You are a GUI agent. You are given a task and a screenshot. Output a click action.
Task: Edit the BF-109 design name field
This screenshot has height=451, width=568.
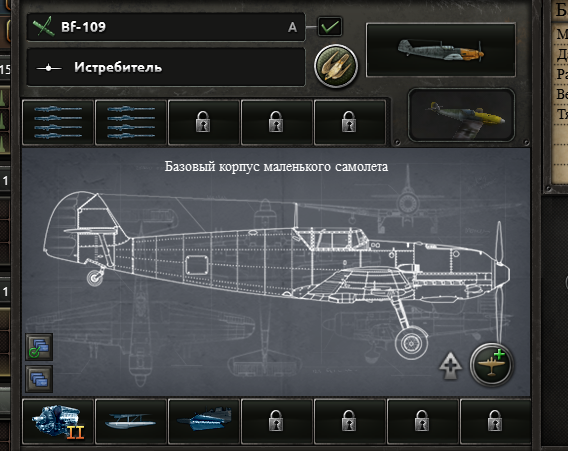click(x=166, y=27)
